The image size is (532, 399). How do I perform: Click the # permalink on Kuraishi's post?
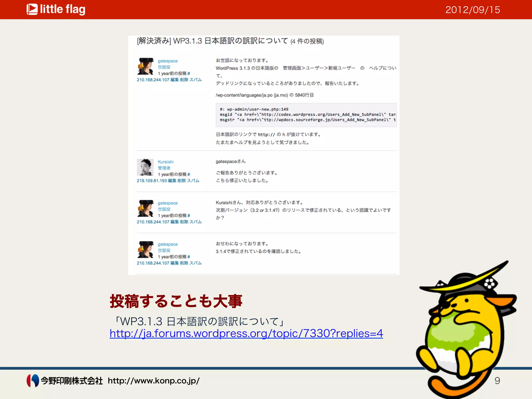pyautogui.click(x=189, y=174)
